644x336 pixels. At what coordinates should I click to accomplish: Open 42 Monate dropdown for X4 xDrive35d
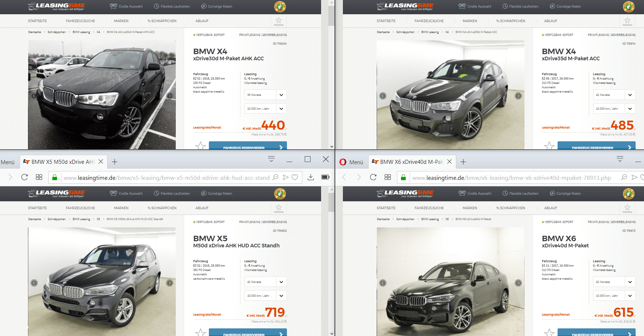[614, 95]
